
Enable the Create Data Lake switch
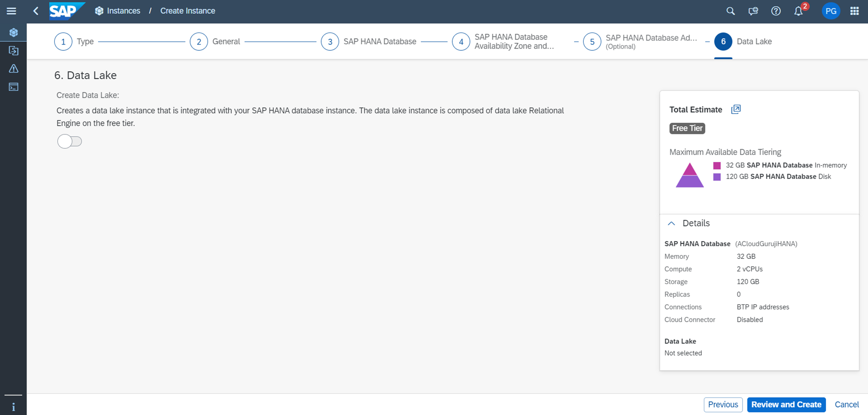click(x=69, y=141)
